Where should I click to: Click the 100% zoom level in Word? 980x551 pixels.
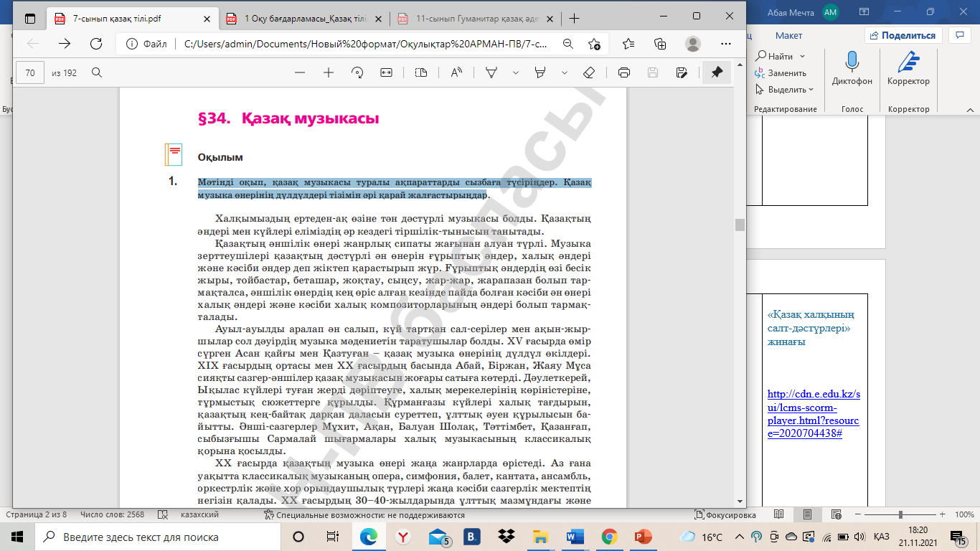[964, 514]
